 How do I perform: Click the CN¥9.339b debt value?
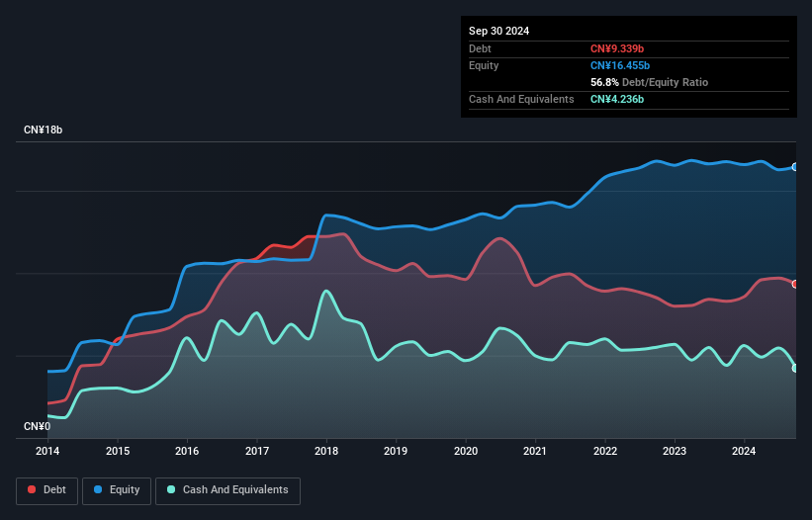coord(617,48)
